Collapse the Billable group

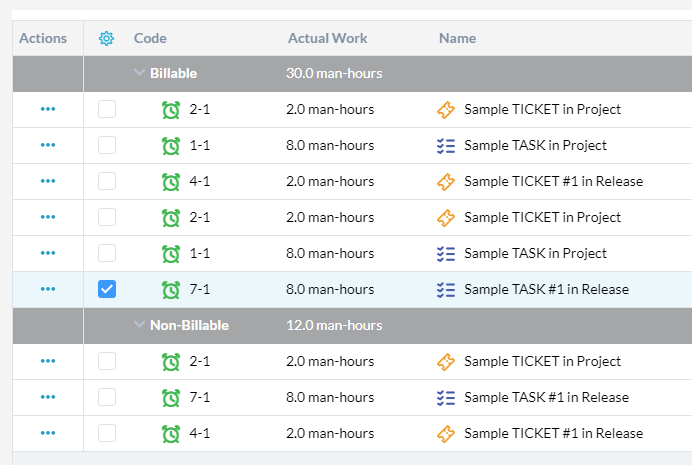point(139,73)
